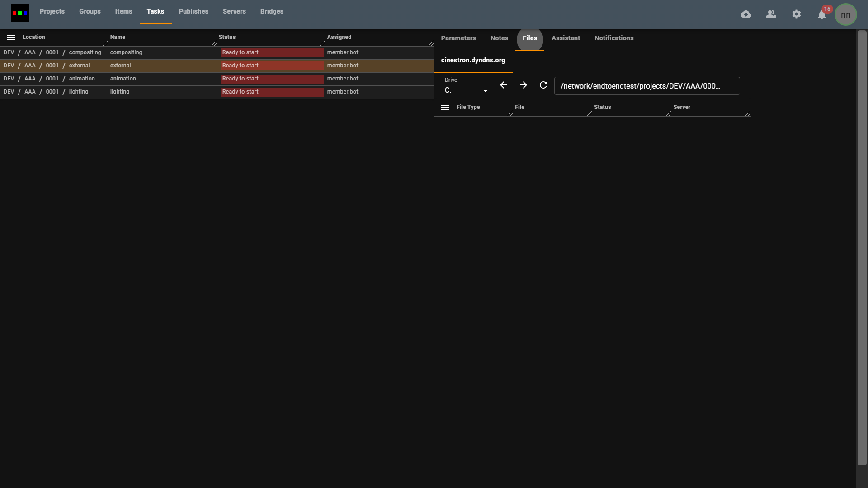Click the RGB app logo
868x488 pixels.
coord(20,13)
